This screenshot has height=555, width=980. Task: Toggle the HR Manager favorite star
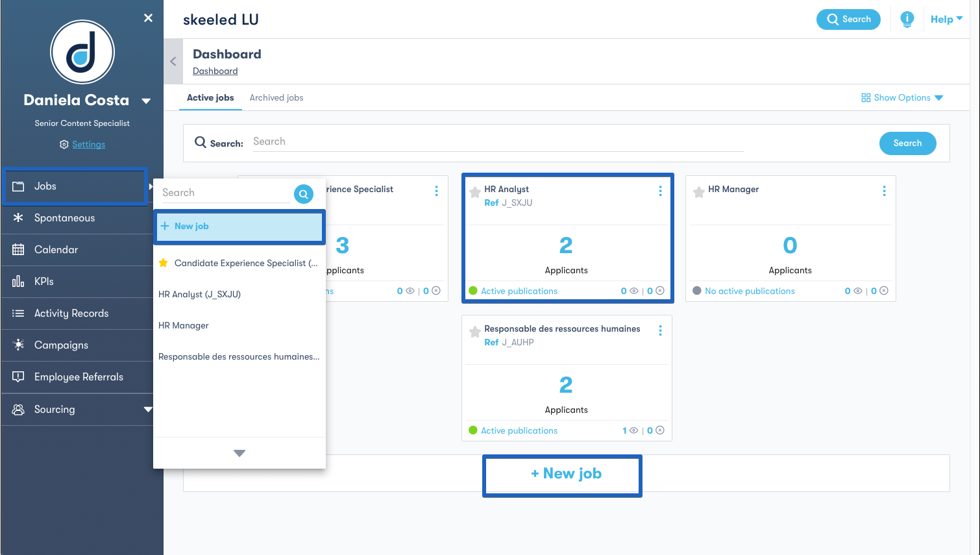[699, 192]
